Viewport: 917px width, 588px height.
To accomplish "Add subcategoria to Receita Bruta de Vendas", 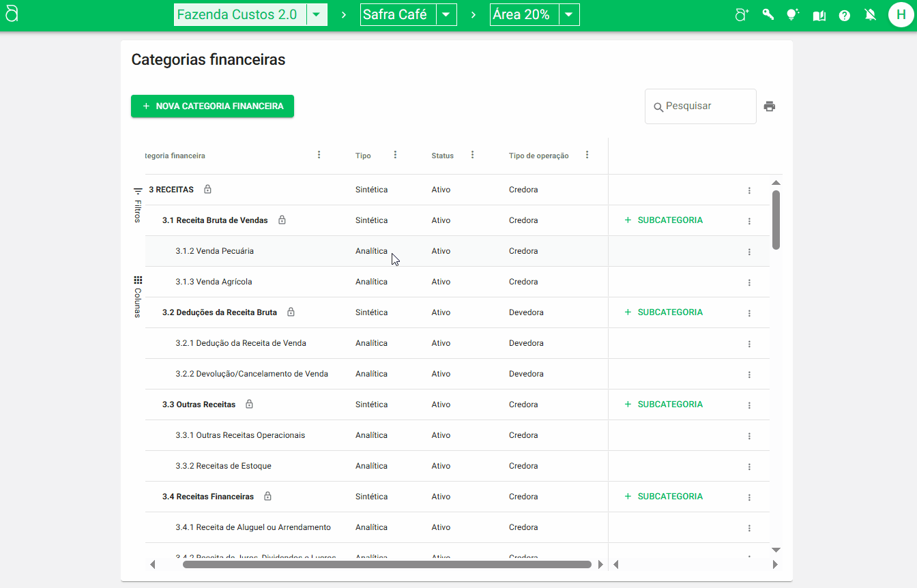I will (663, 220).
